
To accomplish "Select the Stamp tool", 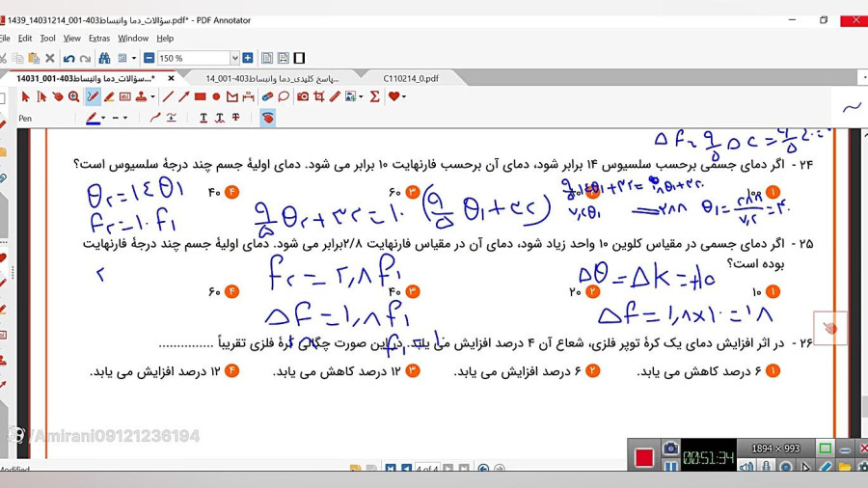I will (141, 96).
